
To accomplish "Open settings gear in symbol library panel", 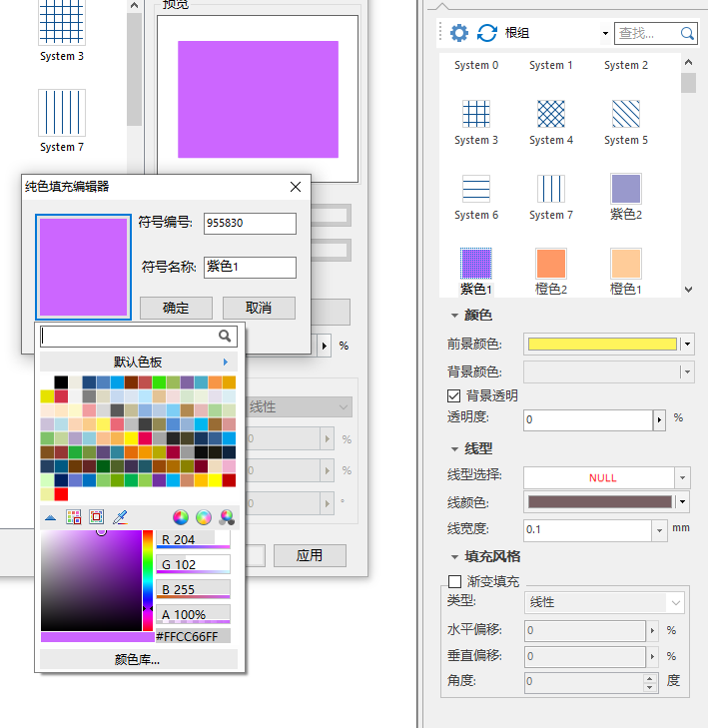I will click(459, 33).
